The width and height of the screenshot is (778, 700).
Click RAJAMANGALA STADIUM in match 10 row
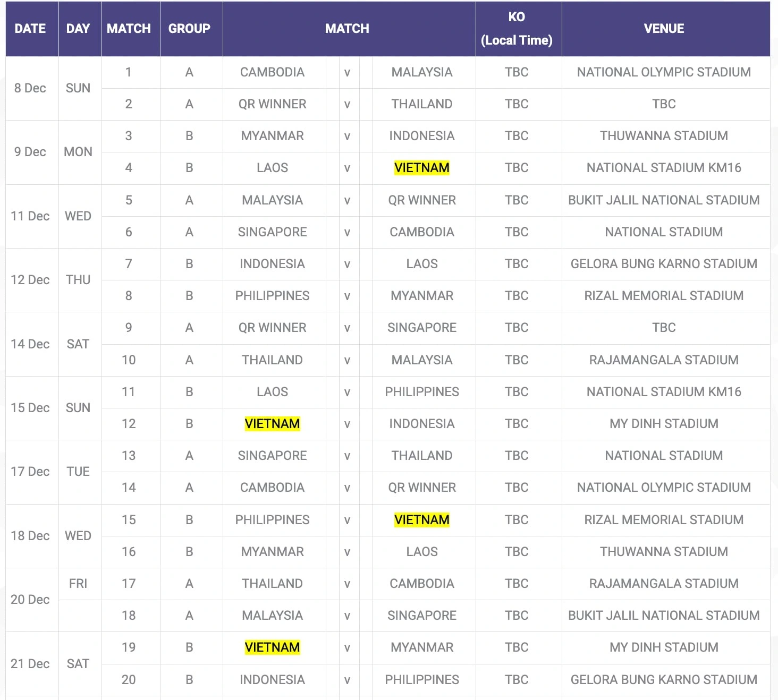coord(664,360)
